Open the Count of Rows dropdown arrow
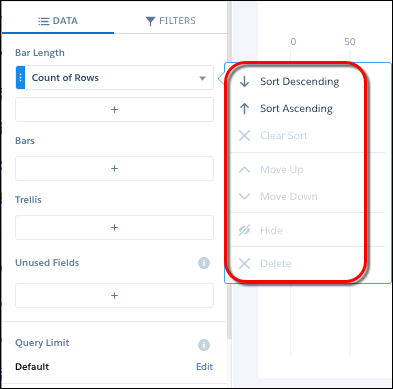Viewport: 393px width, 389px height. click(x=202, y=78)
